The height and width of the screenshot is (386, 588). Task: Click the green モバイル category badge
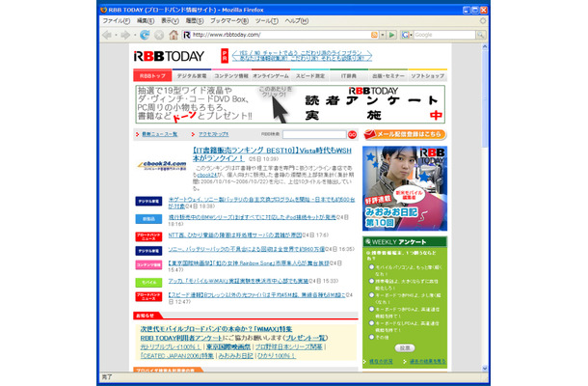pyautogui.click(x=148, y=282)
